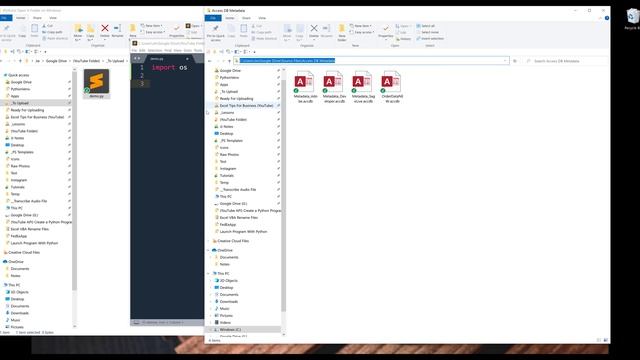Click Invert selection in Access DB Metadata ribbon
This screenshot has width=640, height=360.
click(430, 38)
